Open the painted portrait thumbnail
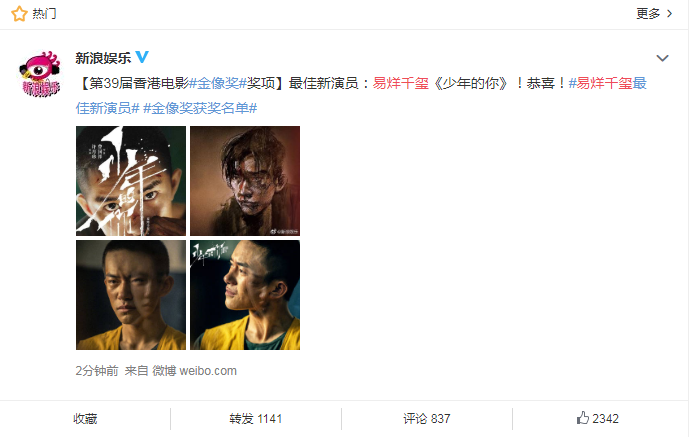This screenshot has width=689, height=437. pyautogui.click(x=245, y=181)
